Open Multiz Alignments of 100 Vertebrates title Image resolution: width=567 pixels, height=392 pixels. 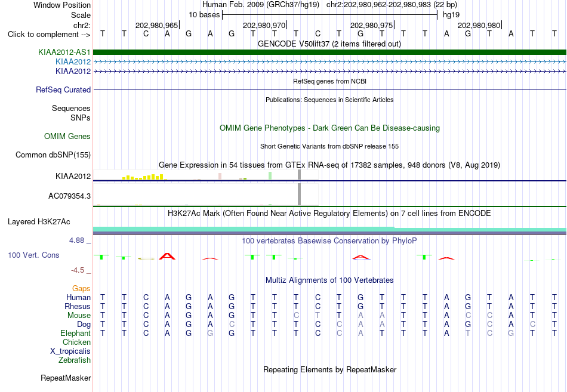coord(329,280)
